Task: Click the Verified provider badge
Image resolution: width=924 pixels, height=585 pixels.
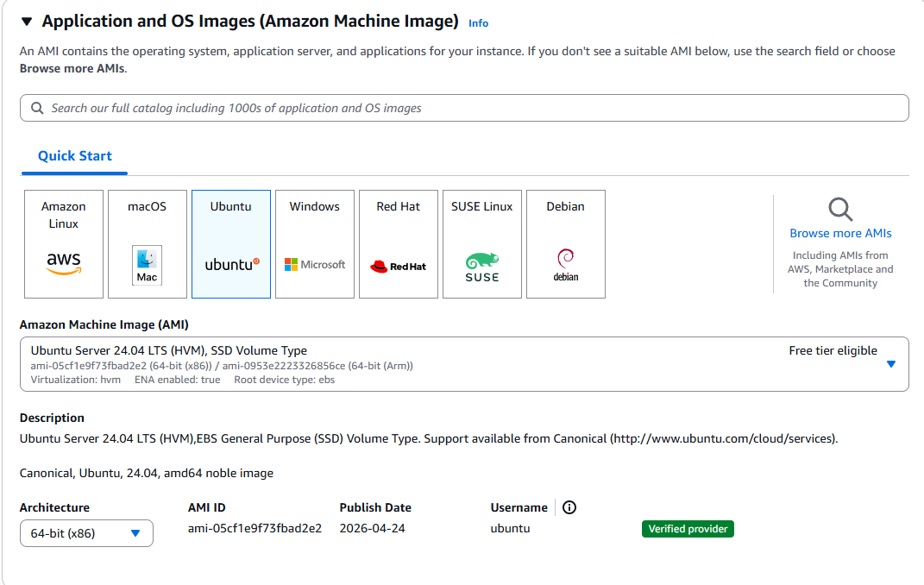Action: point(688,529)
